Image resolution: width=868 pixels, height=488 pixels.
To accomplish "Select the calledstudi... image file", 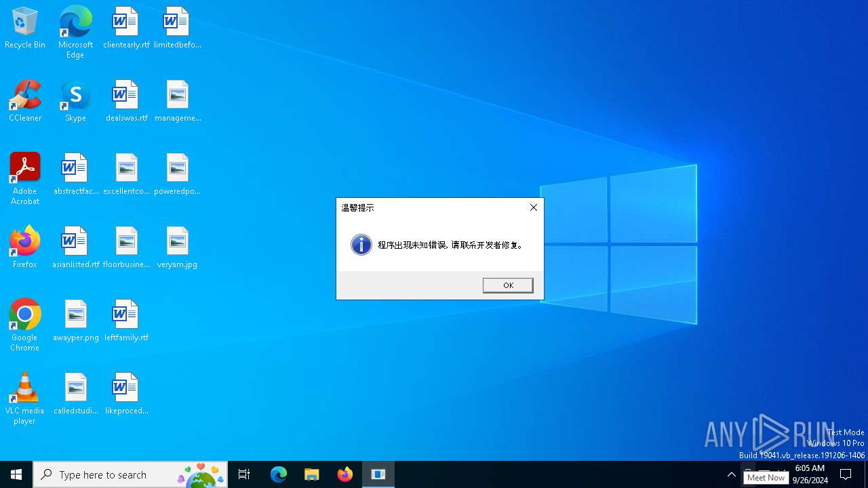I will pyautogui.click(x=75, y=394).
